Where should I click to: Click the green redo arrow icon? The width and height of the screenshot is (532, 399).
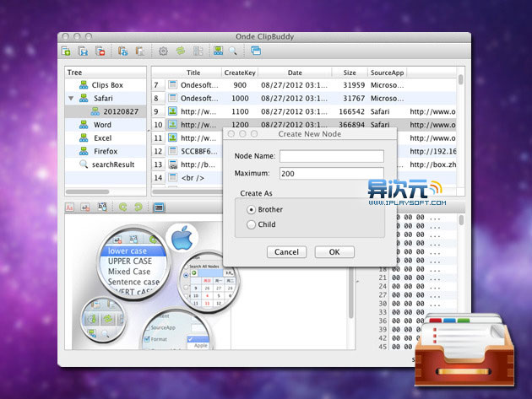point(138,208)
